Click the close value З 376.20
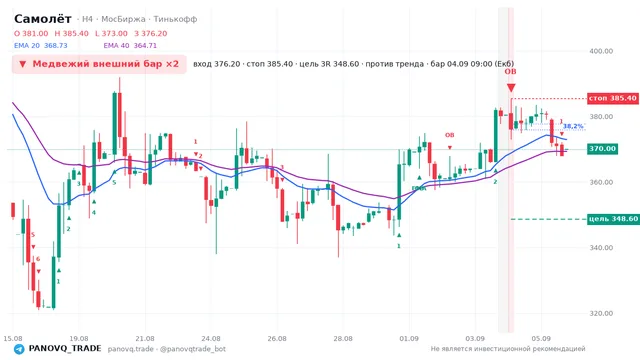 tap(151, 33)
